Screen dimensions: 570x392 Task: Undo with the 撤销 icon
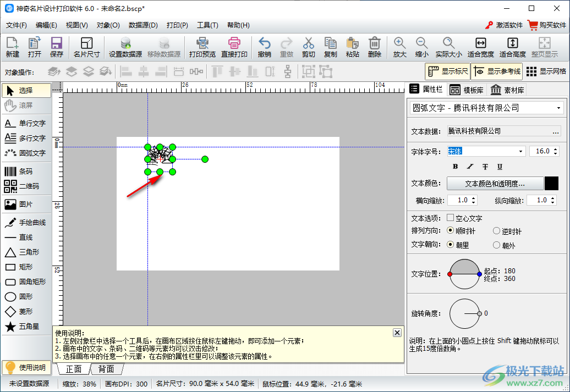tap(264, 47)
